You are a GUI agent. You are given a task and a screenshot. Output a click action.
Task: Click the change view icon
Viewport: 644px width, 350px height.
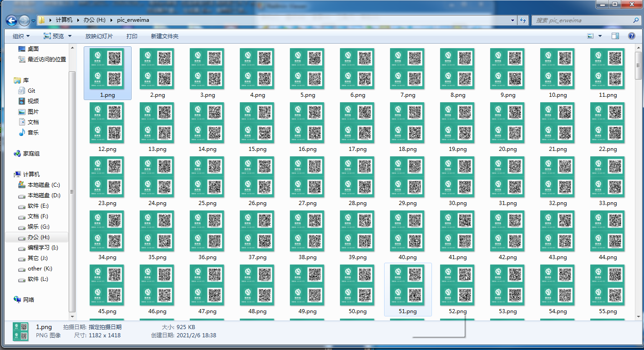[x=590, y=36]
